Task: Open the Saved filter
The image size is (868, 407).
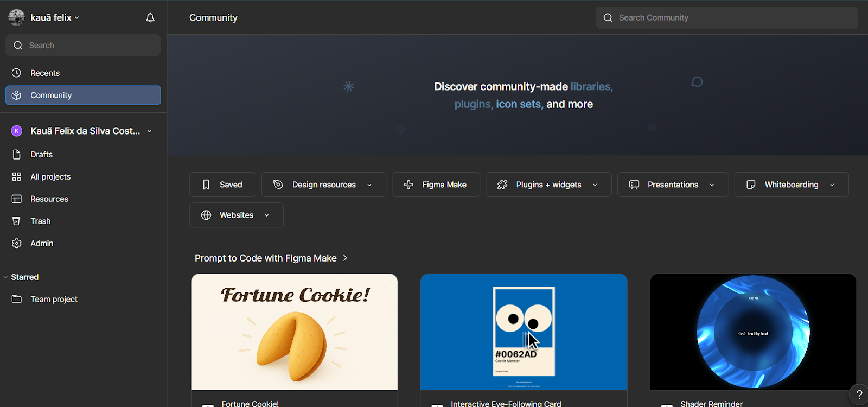Action: click(222, 185)
